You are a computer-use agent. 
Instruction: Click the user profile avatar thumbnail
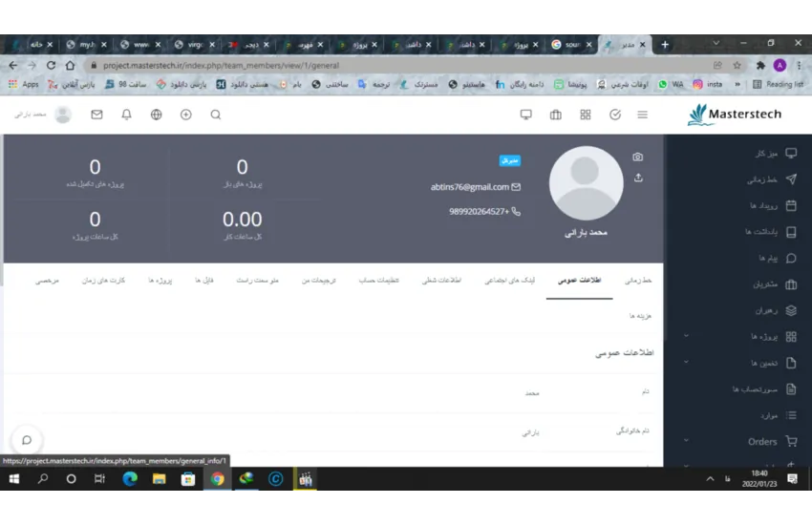(63, 115)
